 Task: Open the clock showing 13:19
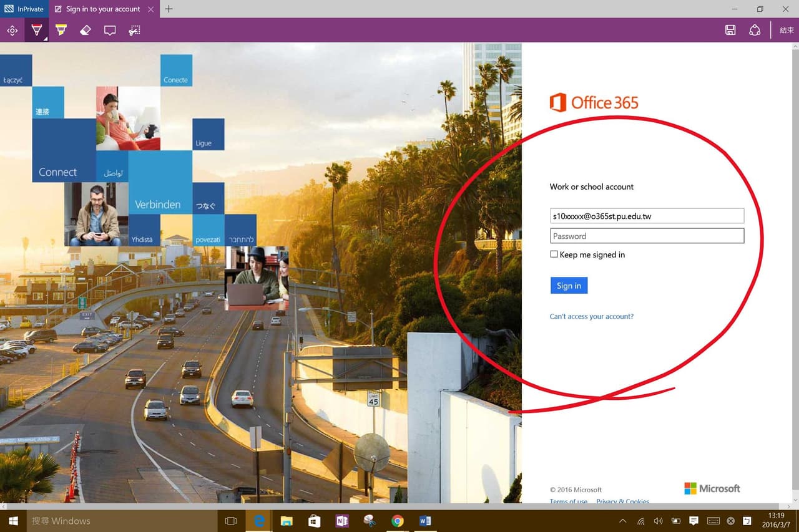point(777,521)
